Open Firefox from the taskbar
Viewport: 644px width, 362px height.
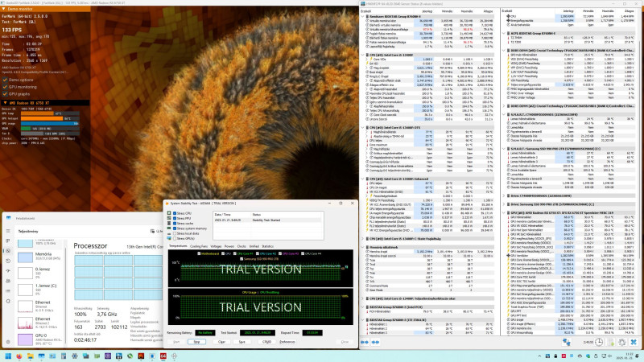point(19,356)
